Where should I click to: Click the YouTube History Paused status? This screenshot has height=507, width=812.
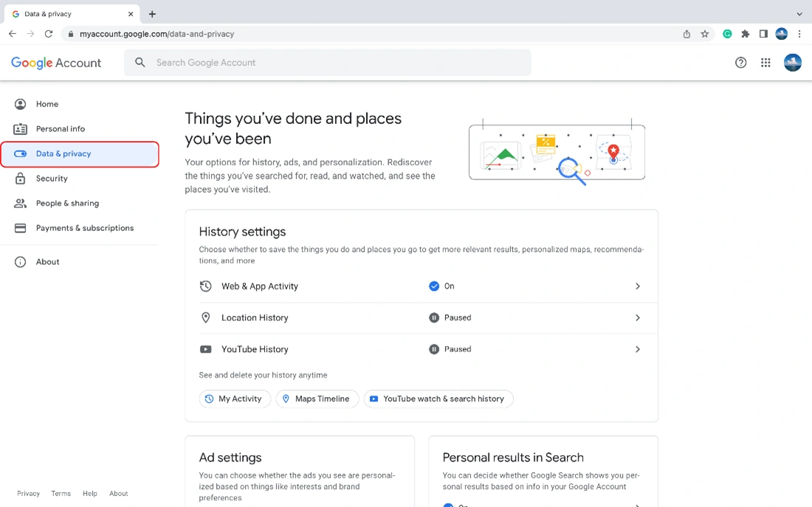tap(450, 350)
